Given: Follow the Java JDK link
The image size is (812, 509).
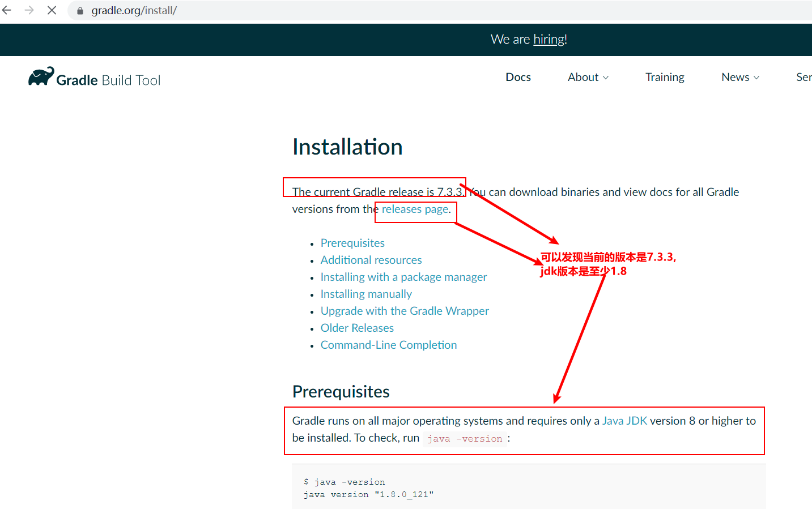Looking at the screenshot, I should tap(624, 421).
